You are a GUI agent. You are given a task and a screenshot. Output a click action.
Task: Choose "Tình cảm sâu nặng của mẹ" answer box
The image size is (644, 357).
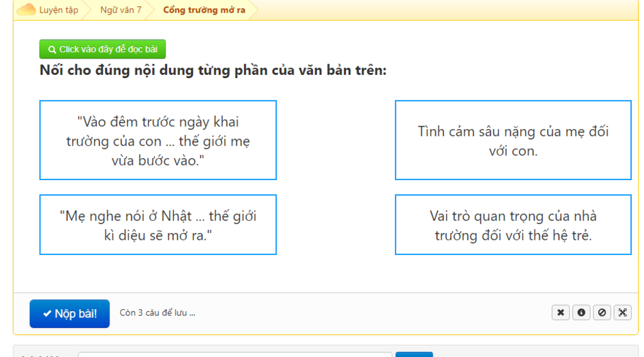tap(513, 140)
